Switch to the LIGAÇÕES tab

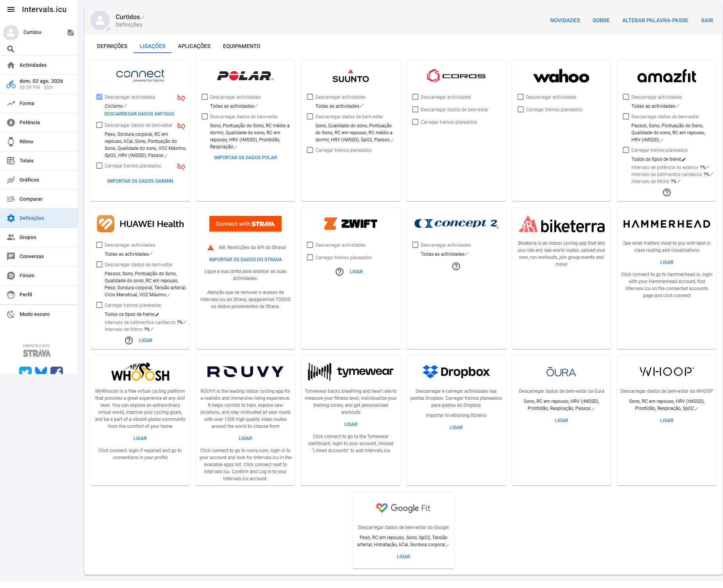click(153, 46)
